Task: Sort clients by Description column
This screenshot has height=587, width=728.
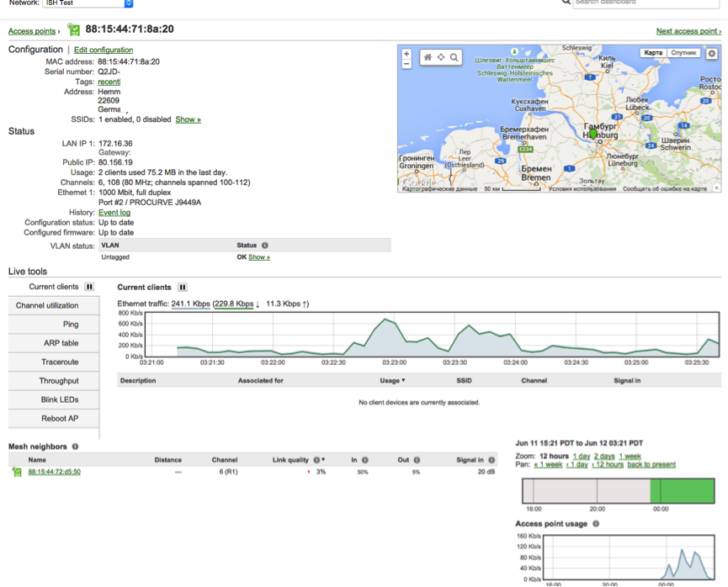Action: 138,380
